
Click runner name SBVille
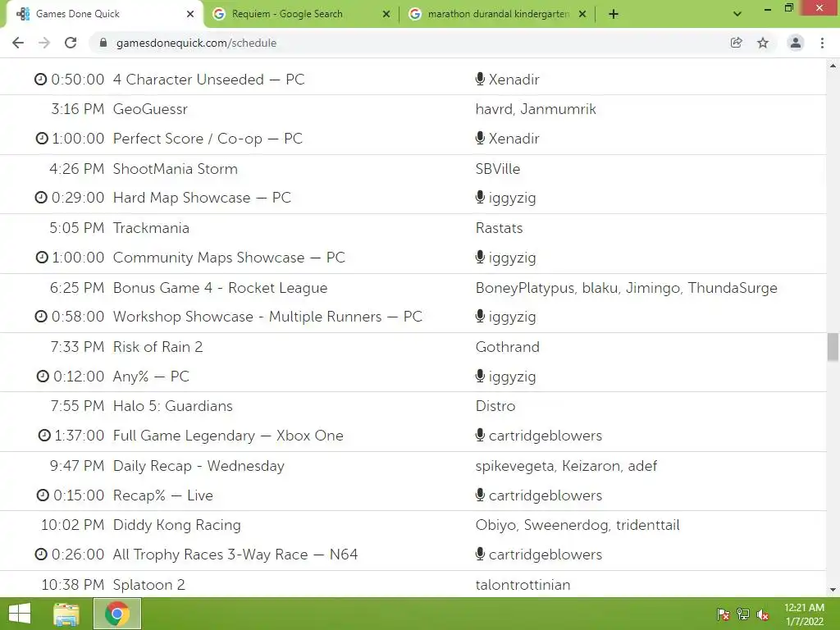tap(498, 169)
